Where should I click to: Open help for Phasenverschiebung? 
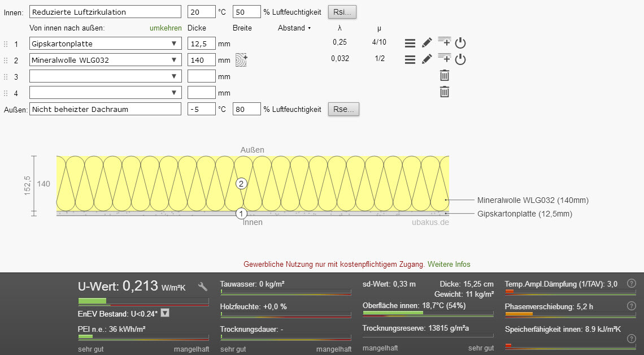coord(632,306)
